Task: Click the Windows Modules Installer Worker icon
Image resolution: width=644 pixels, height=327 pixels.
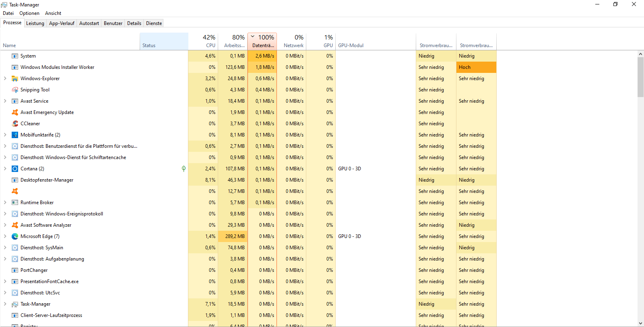Action: [15, 67]
